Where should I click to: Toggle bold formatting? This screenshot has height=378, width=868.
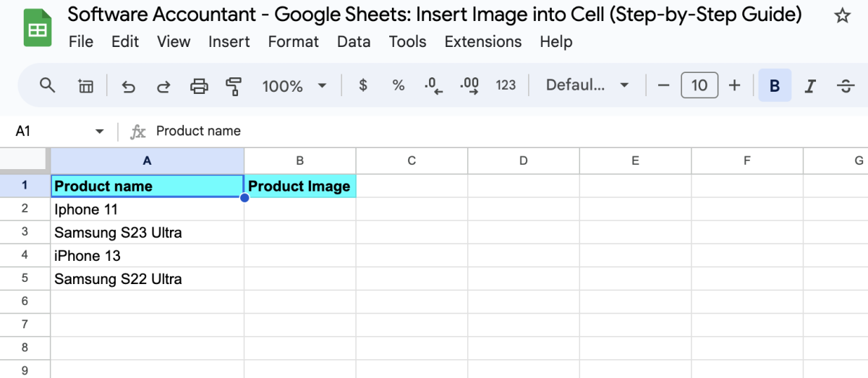pyautogui.click(x=775, y=86)
